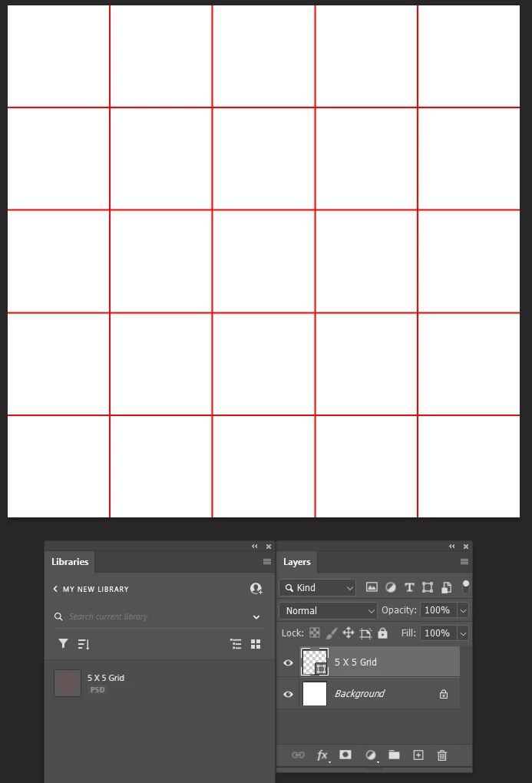Invite people to the library
Viewport: 532px width, 783px height.
(x=256, y=589)
